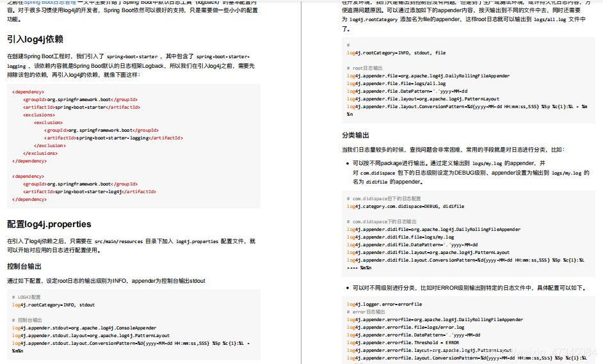
Task: Click the line 'log4j.appender.errorfile.file=logs/error.log'
Action: (x=405, y=328)
